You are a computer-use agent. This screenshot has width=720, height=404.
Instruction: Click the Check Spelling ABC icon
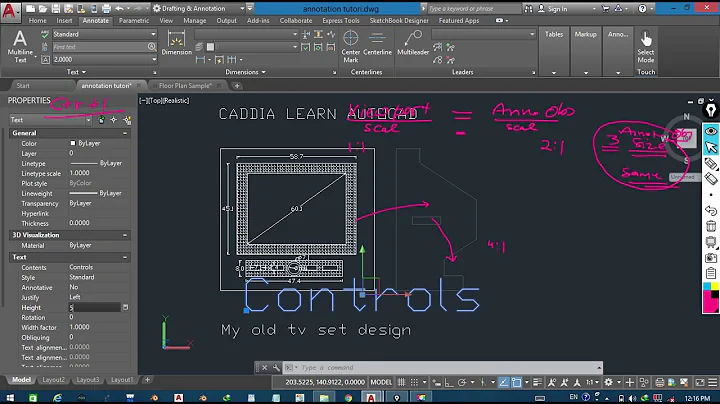pos(45,34)
